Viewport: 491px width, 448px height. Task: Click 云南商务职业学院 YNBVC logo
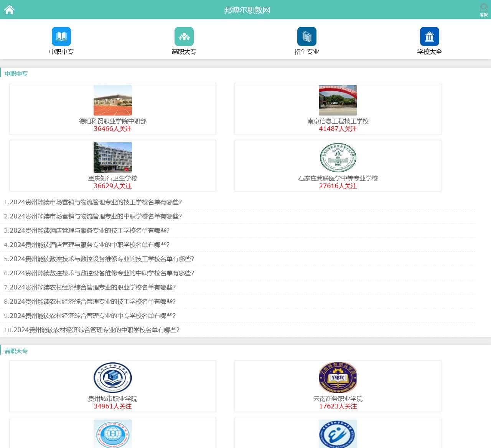tap(338, 378)
